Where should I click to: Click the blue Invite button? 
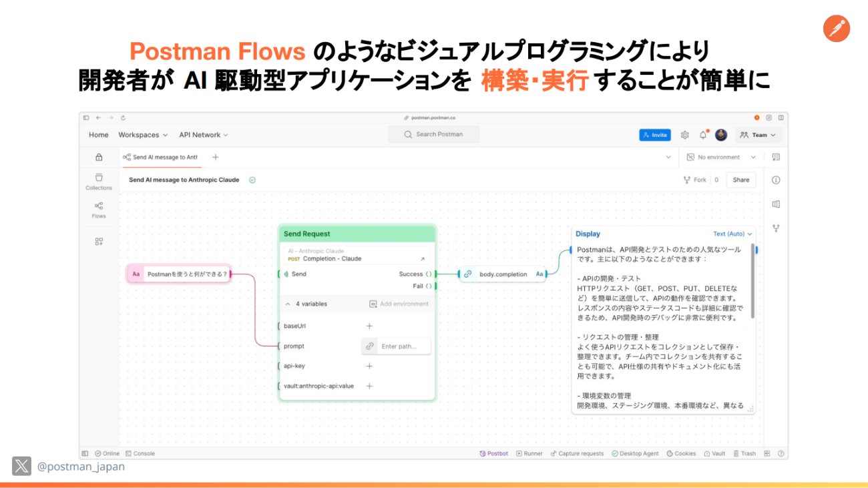tap(654, 135)
